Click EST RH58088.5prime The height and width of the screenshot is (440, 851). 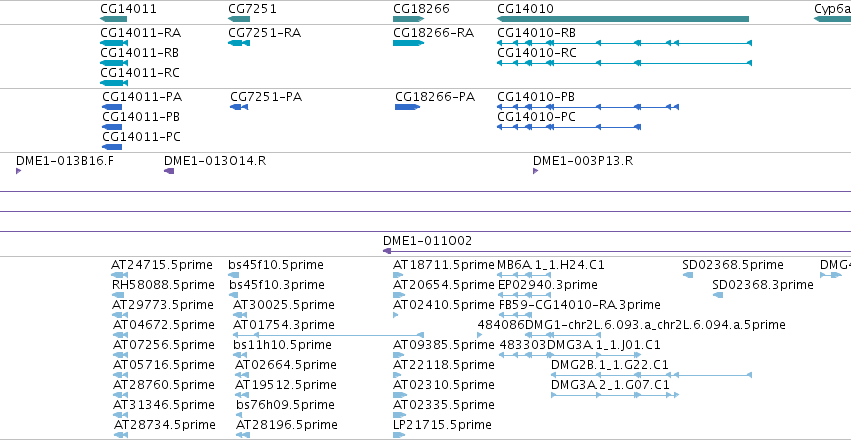[x=163, y=285]
